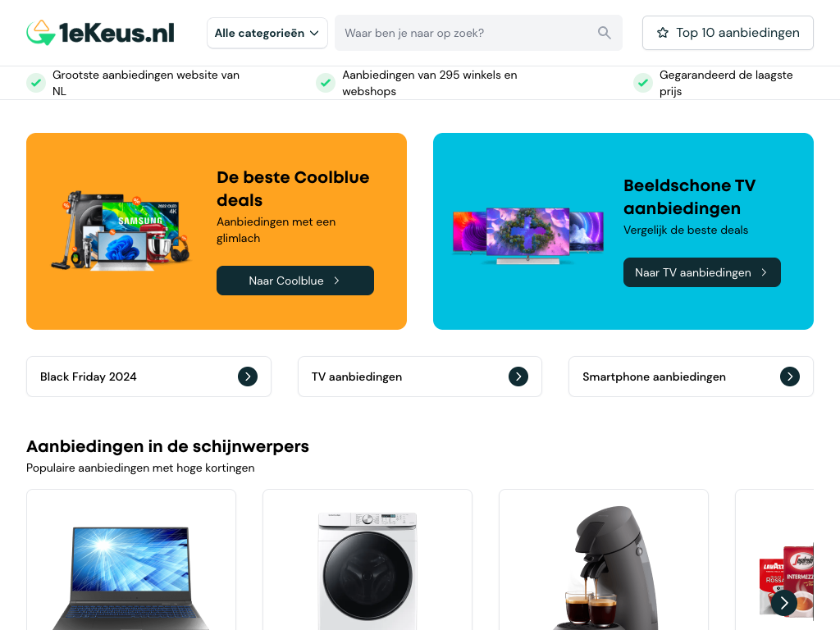Click the Naar TV aanbiedingen button
The image size is (840, 630).
[702, 272]
